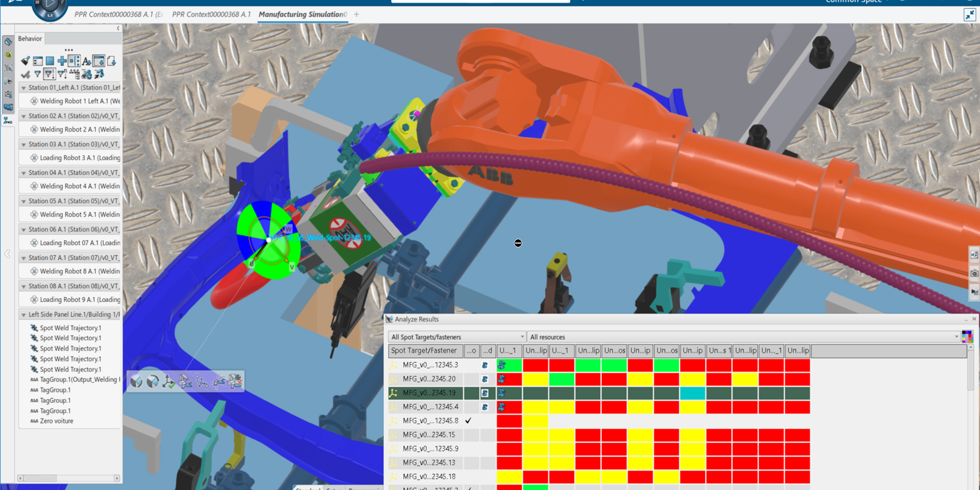Toggle checkmark for MFG_v0_...12345.8 row
This screenshot has width=980, height=490.
coord(469,421)
